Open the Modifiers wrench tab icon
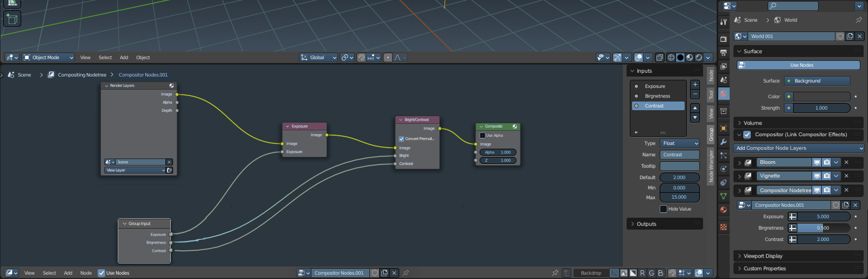The width and height of the screenshot is (868, 279). coord(723,142)
